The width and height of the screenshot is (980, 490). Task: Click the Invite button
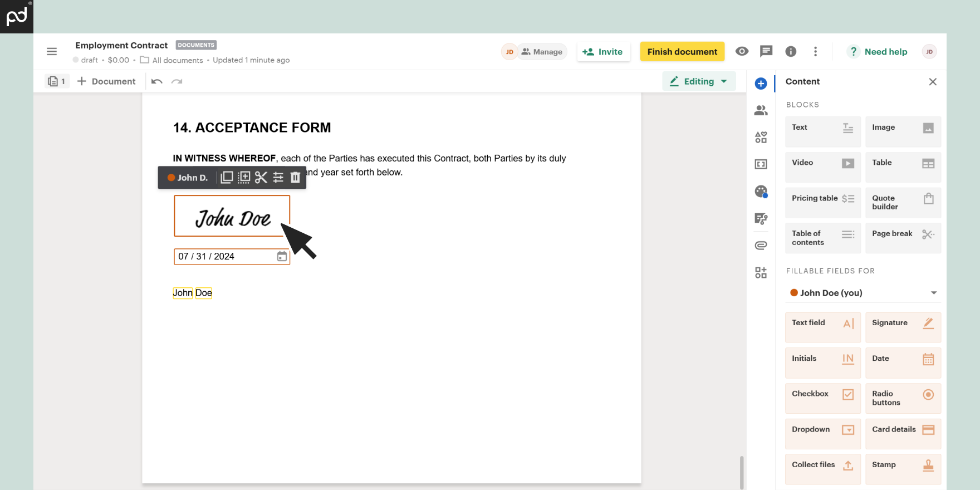(x=604, y=52)
